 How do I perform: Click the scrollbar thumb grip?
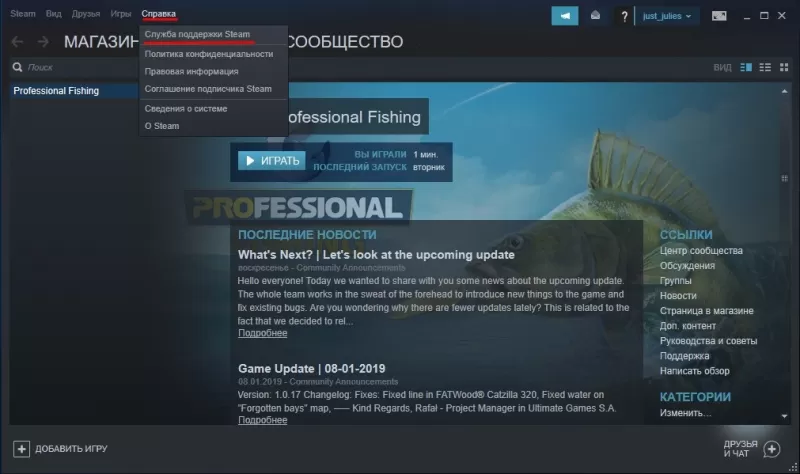tap(784, 179)
